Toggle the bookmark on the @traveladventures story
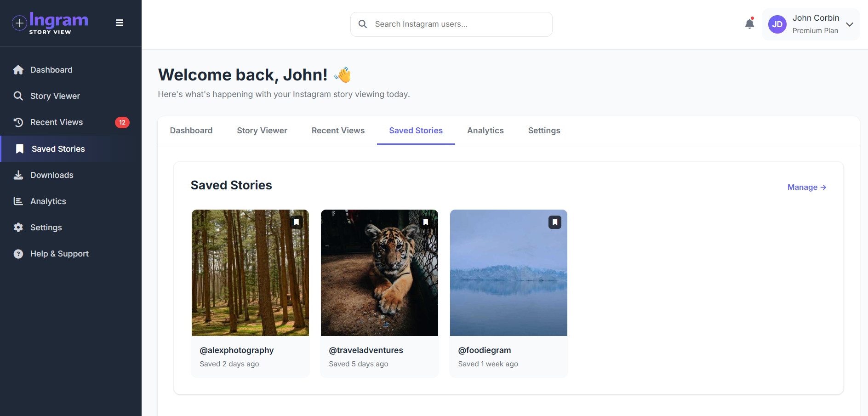Screen dimensions: 868x416 click(425, 222)
